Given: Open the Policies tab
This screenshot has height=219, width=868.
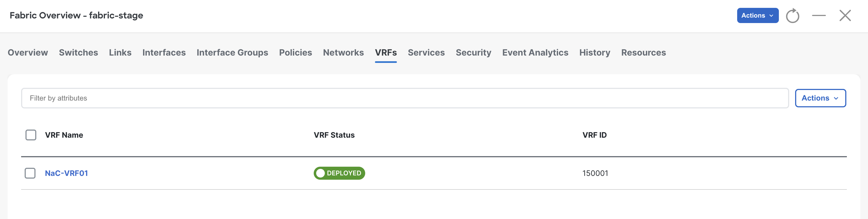Looking at the screenshot, I should pos(296,53).
